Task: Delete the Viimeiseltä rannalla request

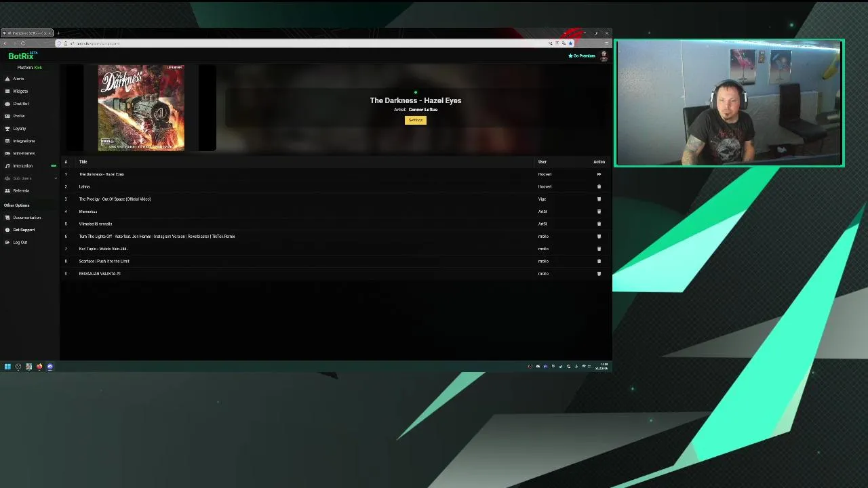Action: (599, 224)
